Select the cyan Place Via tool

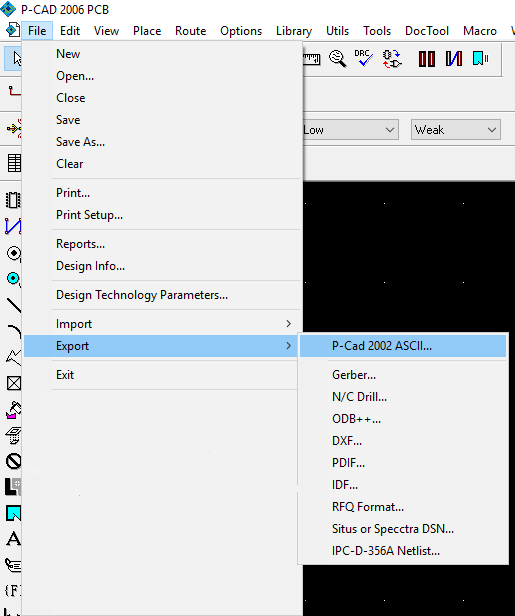(x=14, y=279)
